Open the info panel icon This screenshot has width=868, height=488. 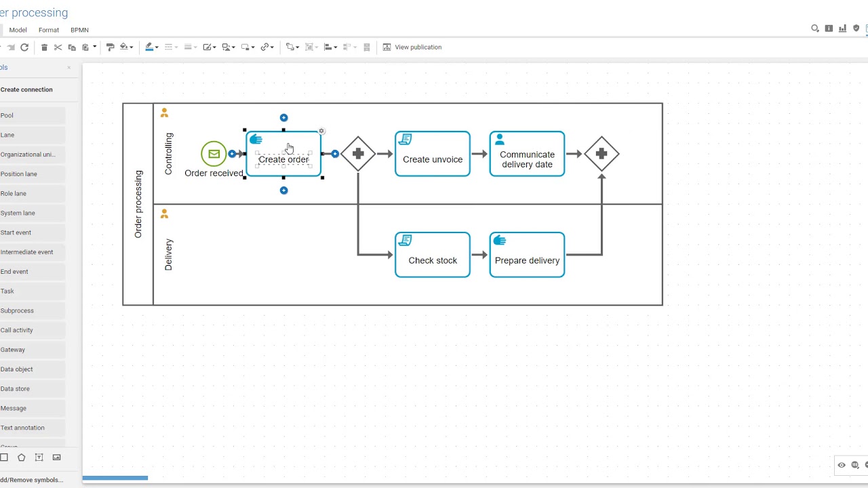coord(829,28)
